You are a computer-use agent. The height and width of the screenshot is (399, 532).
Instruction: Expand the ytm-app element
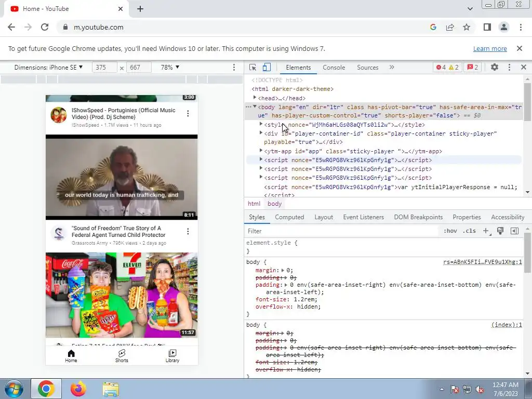261,151
